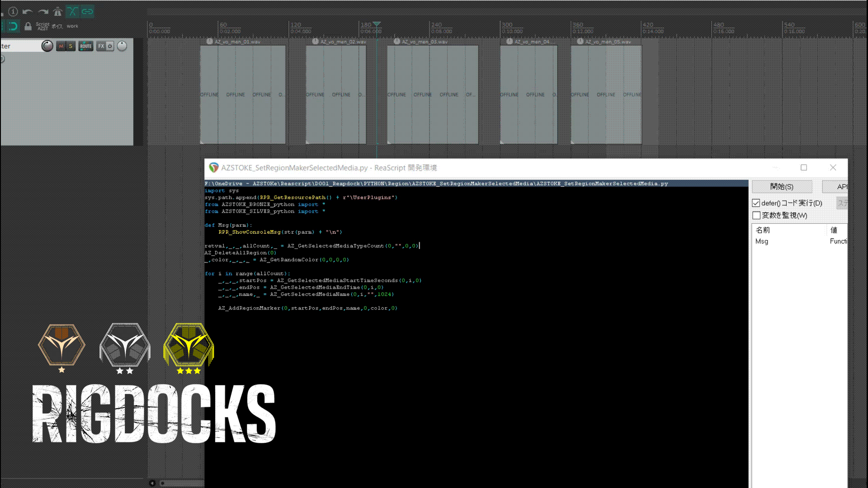The width and height of the screenshot is (868, 488).
Task: Click the AZ_GetSelectedMediaTypeCount line
Action: tap(312, 246)
